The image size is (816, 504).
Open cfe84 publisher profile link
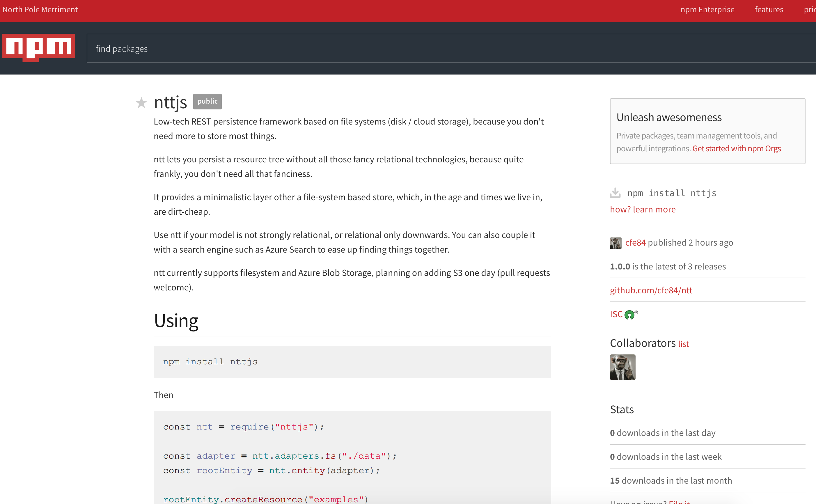635,243
